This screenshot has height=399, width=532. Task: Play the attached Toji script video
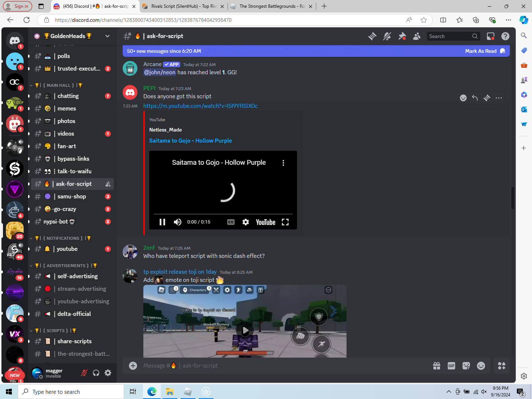click(245, 331)
